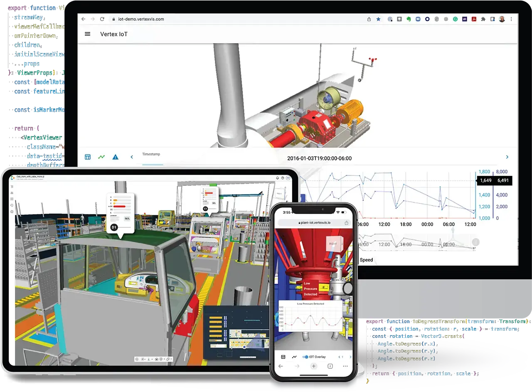The image size is (532, 392).
Task: Open the Chrome three-dot menu
Action: 512,19
